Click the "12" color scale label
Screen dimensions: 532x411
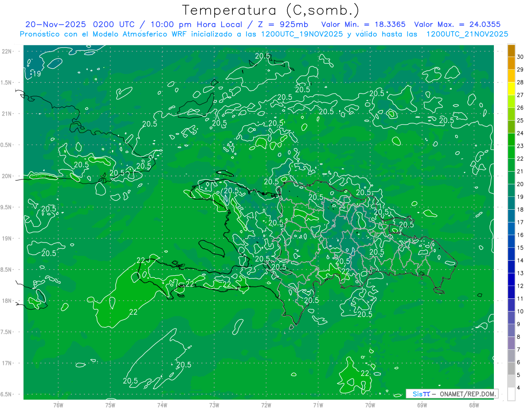(x=520, y=286)
